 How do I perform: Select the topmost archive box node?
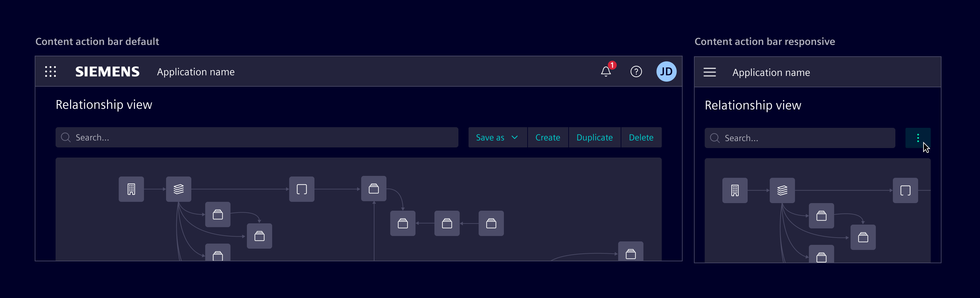[374, 188]
